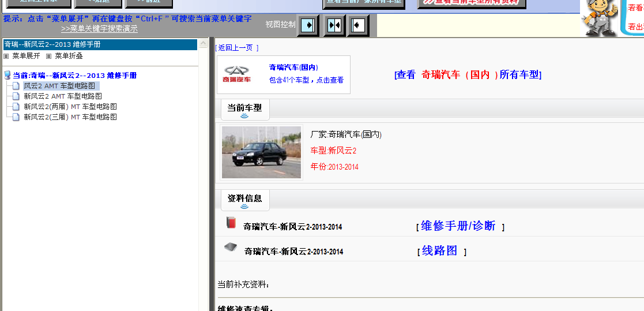This screenshot has width=644, height=311.
Task: Click the 当前补充资料 text
Action: coord(243,284)
